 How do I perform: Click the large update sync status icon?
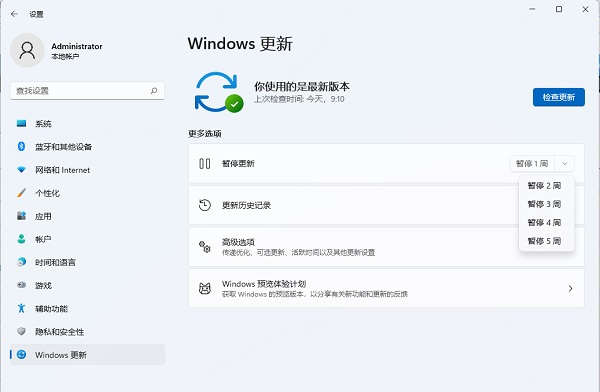[218, 92]
